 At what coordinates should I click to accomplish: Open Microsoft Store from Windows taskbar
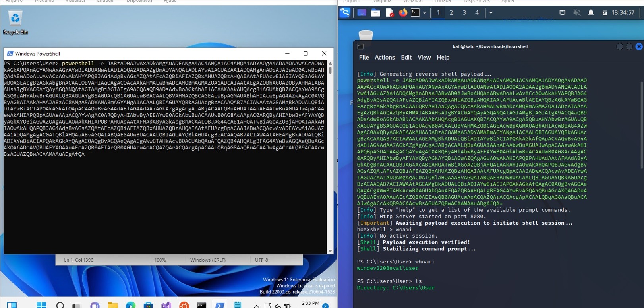tap(149, 305)
